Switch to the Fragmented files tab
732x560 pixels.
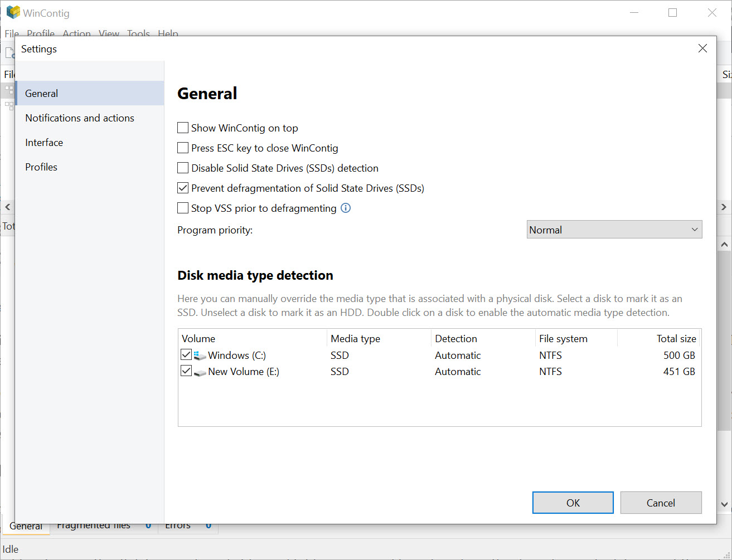[x=93, y=524]
